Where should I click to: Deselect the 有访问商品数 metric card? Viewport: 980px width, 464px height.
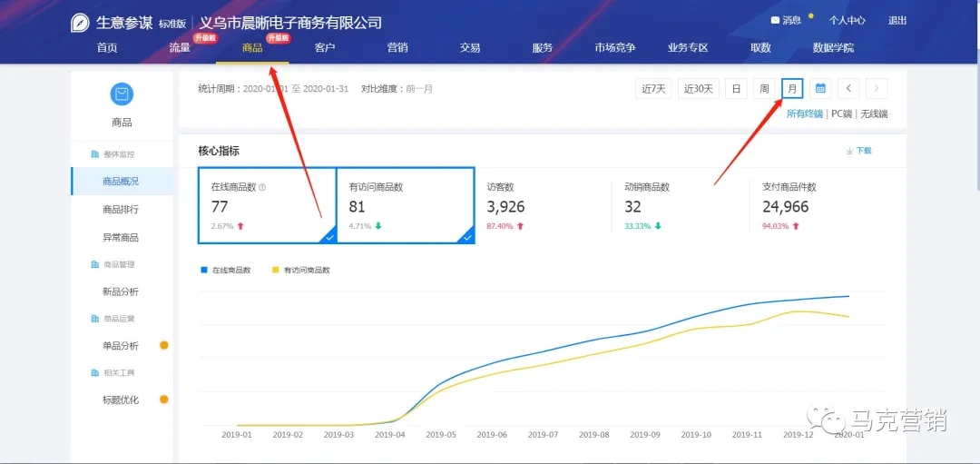405,205
